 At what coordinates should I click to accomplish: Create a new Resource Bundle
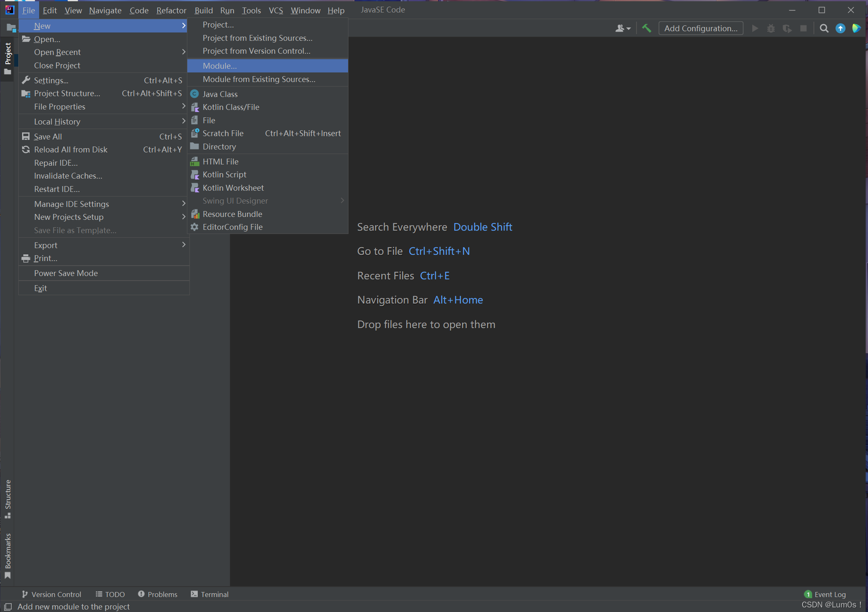[x=268, y=214]
